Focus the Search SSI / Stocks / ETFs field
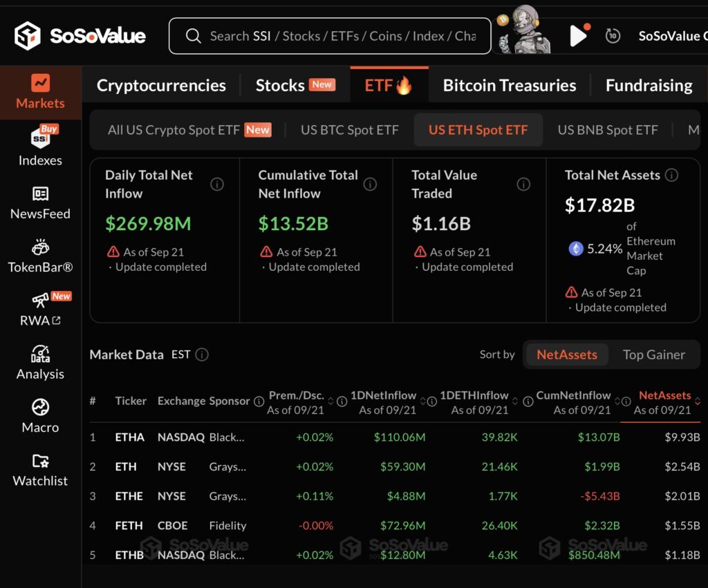 330,36
